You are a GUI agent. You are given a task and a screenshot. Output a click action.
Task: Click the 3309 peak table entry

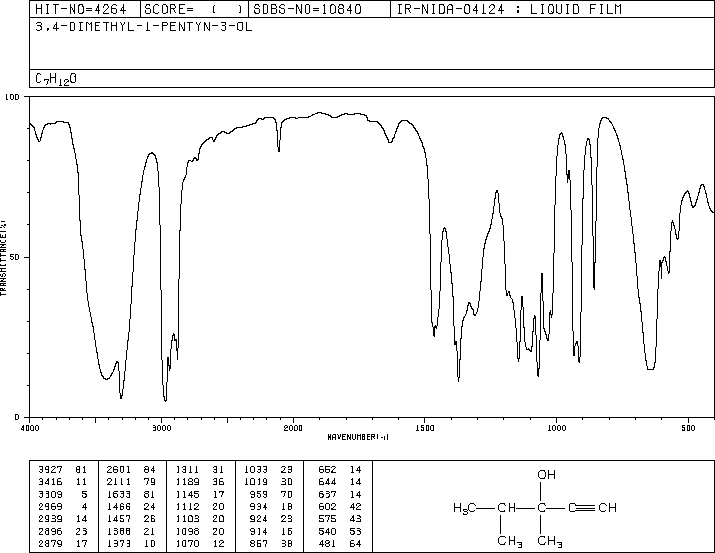(63, 494)
